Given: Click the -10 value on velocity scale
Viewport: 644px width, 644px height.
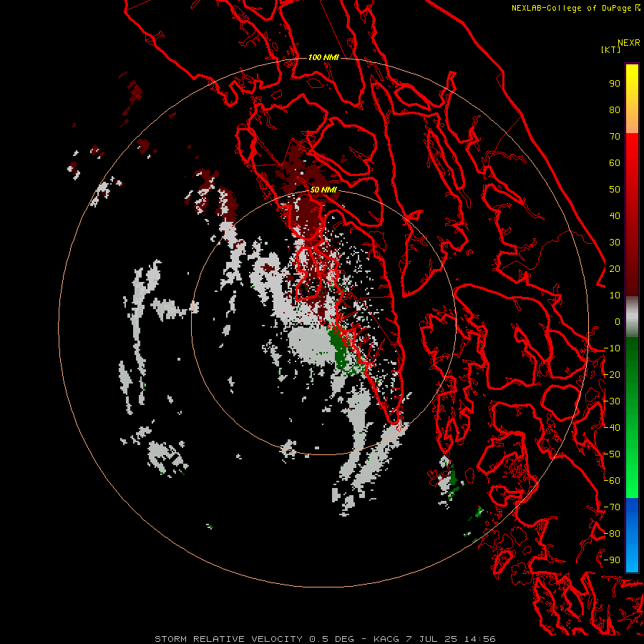Looking at the screenshot, I should pyautogui.click(x=612, y=348).
